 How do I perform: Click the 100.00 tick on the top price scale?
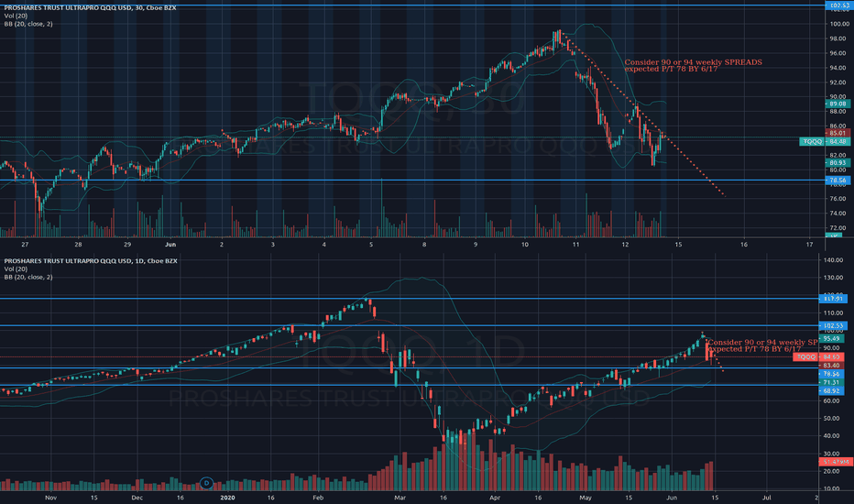(839, 24)
